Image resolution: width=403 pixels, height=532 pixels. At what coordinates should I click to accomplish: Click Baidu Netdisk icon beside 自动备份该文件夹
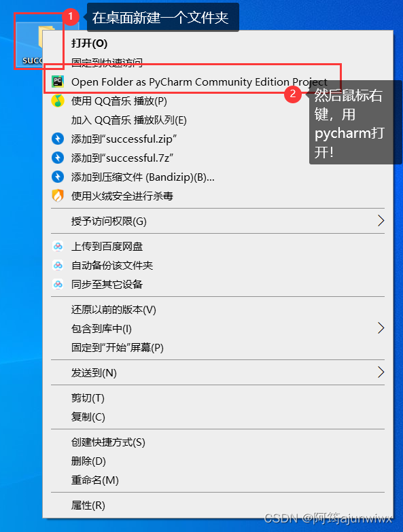[58, 266]
